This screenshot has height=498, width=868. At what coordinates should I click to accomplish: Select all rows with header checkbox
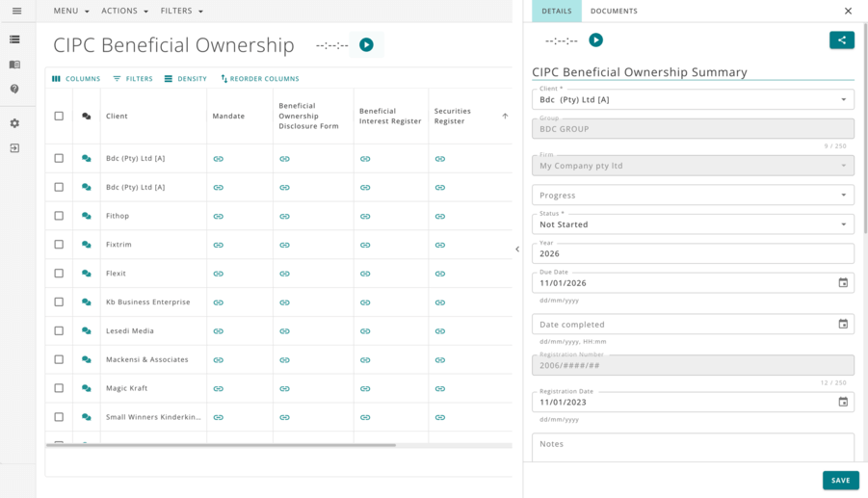(59, 117)
